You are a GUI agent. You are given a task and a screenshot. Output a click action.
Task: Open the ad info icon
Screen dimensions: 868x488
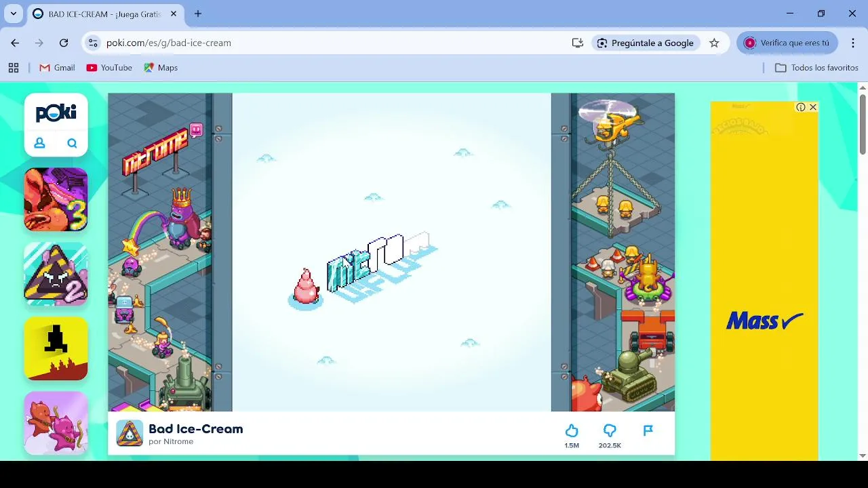point(801,107)
